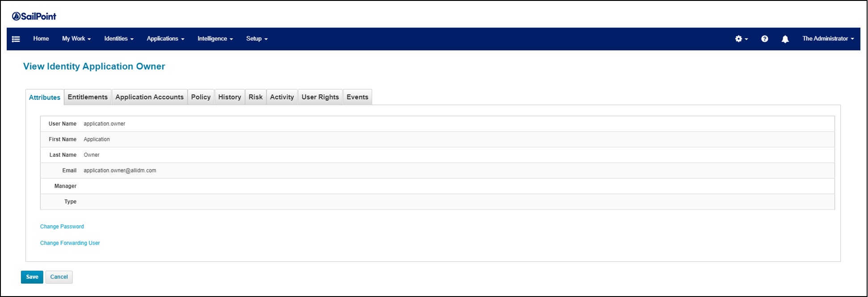Open the hamburger navigation menu icon
868x297 pixels.
(x=16, y=39)
